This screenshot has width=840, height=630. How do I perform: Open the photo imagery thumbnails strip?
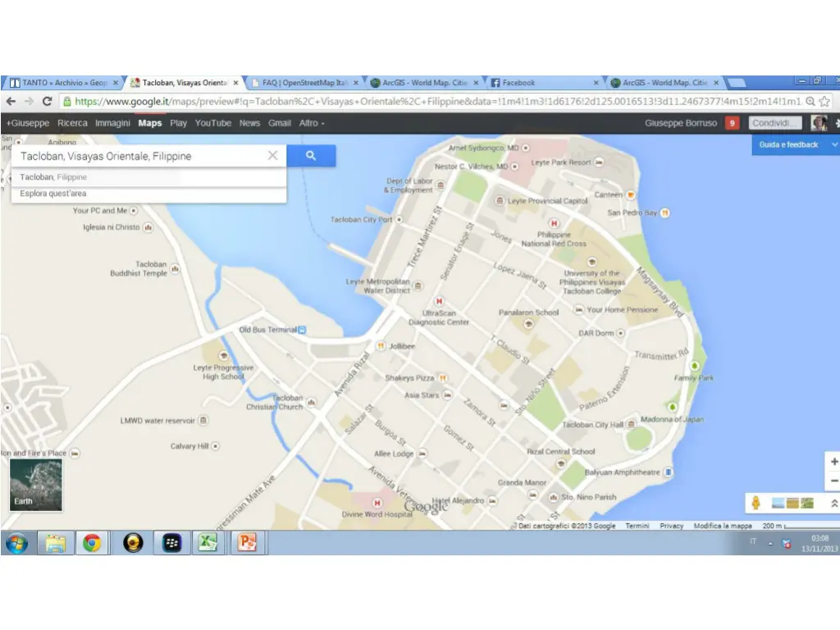[792, 503]
